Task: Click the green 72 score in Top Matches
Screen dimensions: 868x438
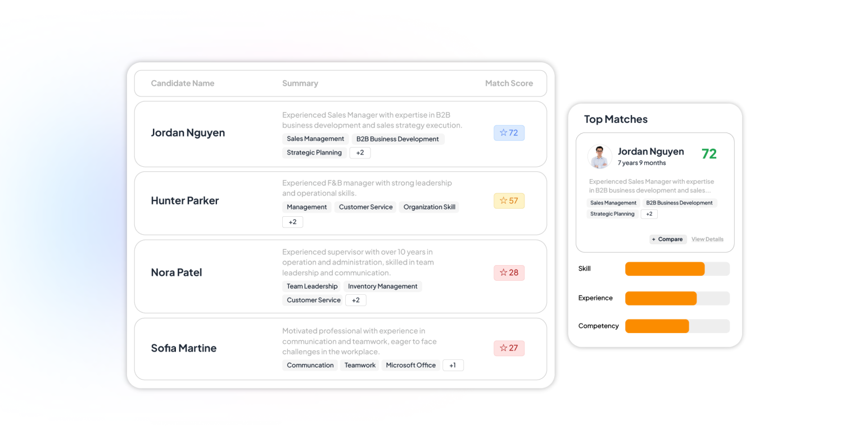Action: pos(709,154)
